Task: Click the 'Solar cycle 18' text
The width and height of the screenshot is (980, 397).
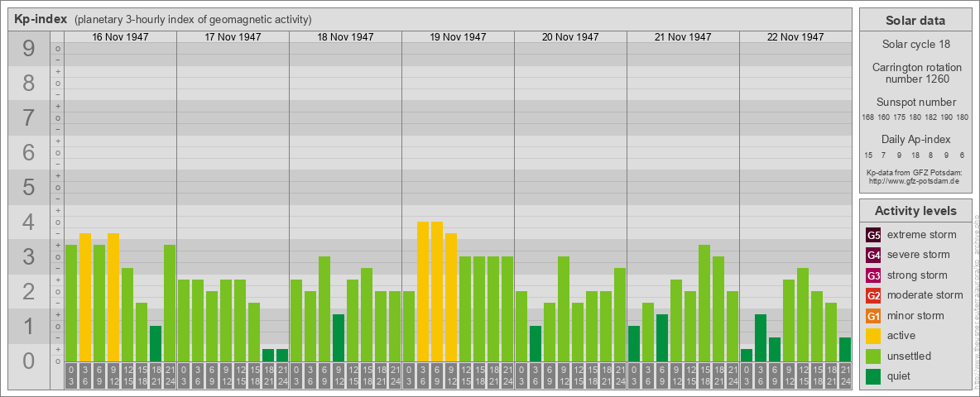Action: click(x=915, y=45)
